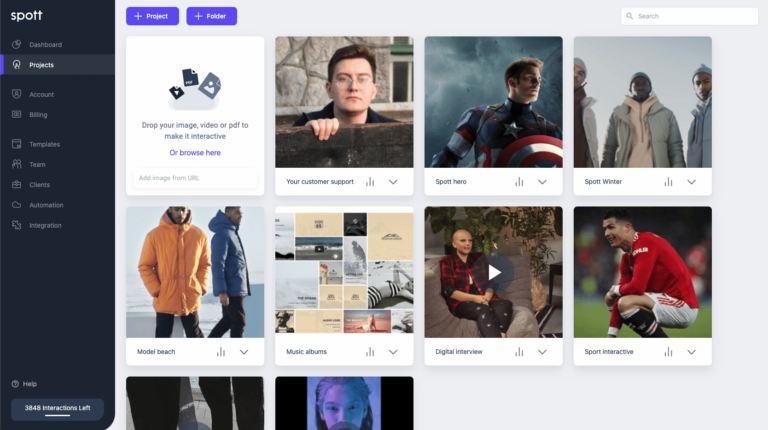The width and height of the screenshot is (768, 430).
Task: Open the Billing icon in sidebar
Action: pos(17,115)
